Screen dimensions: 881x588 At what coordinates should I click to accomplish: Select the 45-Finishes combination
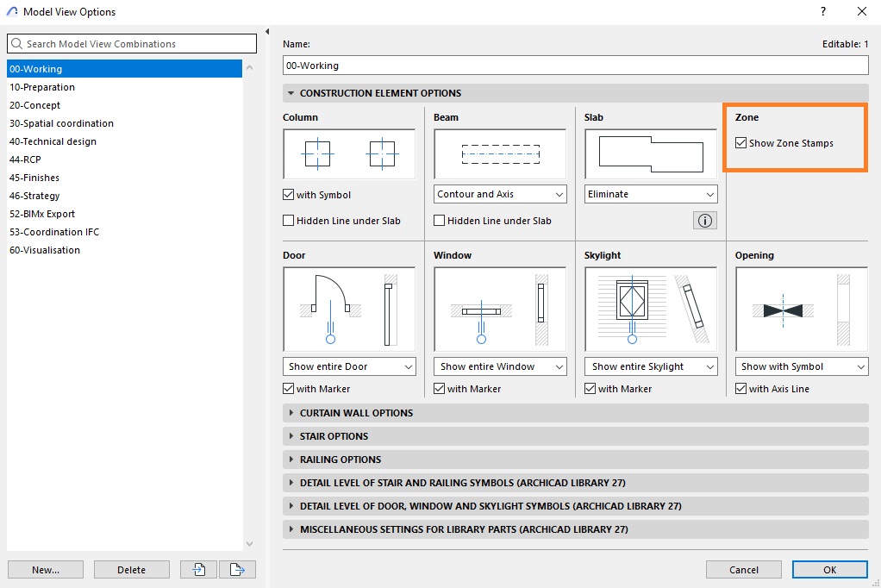click(125, 178)
